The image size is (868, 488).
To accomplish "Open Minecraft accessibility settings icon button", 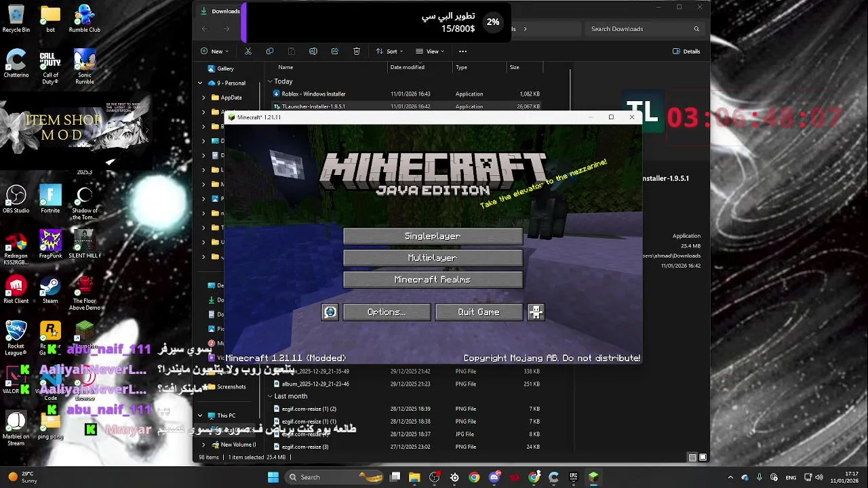I will [x=536, y=312].
